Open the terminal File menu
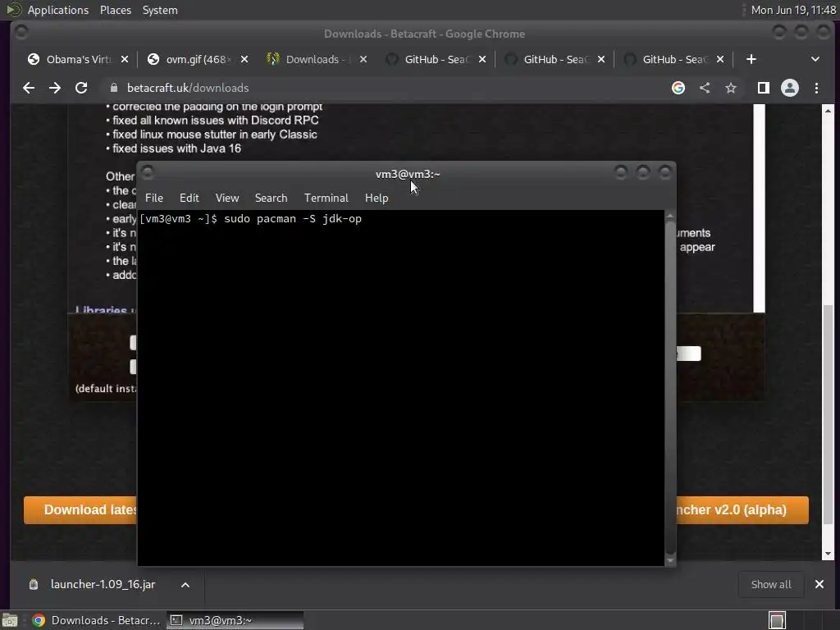This screenshot has width=840, height=630. point(153,198)
